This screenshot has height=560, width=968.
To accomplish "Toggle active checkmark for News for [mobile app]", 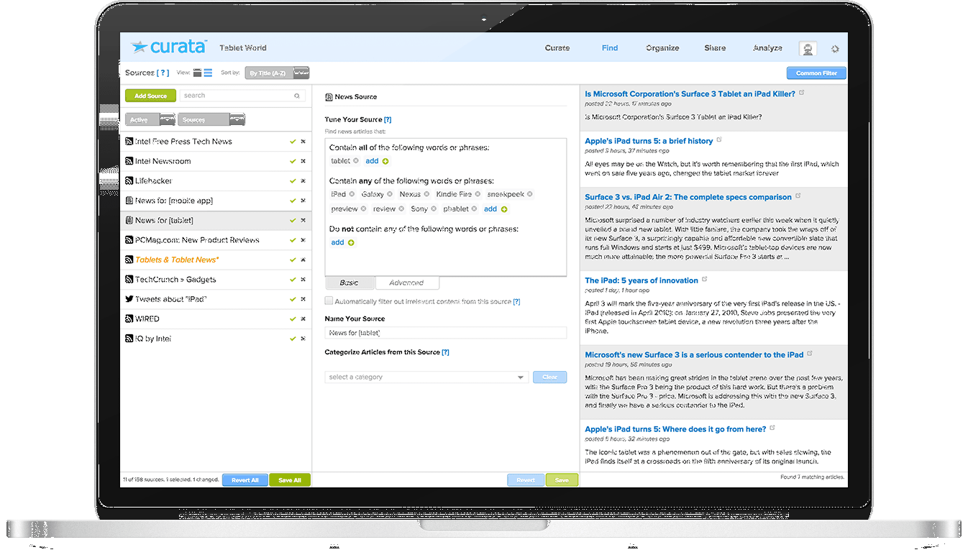I will [x=293, y=201].
